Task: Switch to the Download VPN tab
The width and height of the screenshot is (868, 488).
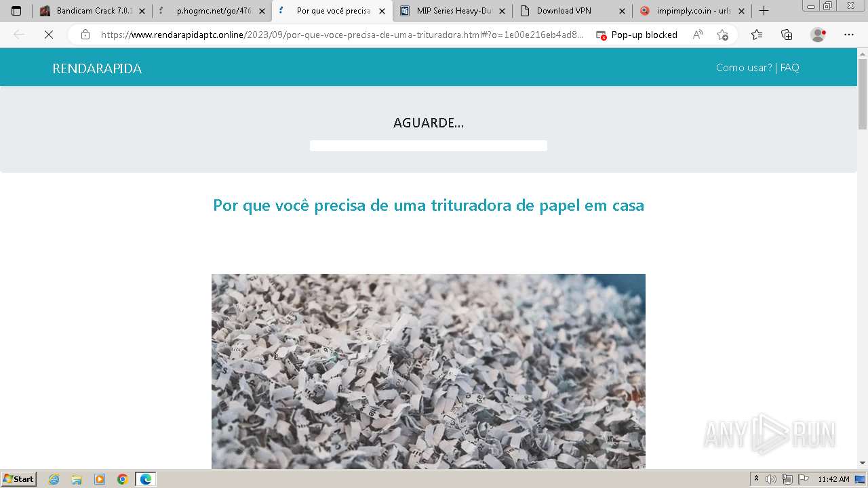Action: tap(572, 11)
